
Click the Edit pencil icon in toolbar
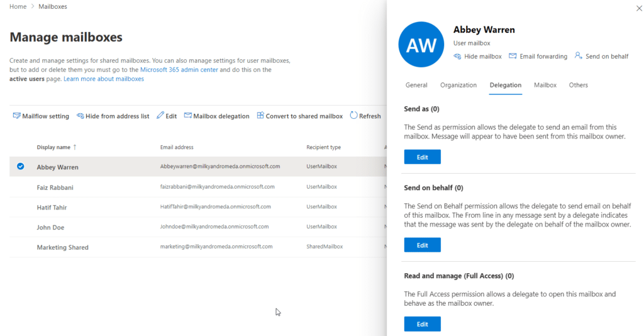tap(160, 115)
